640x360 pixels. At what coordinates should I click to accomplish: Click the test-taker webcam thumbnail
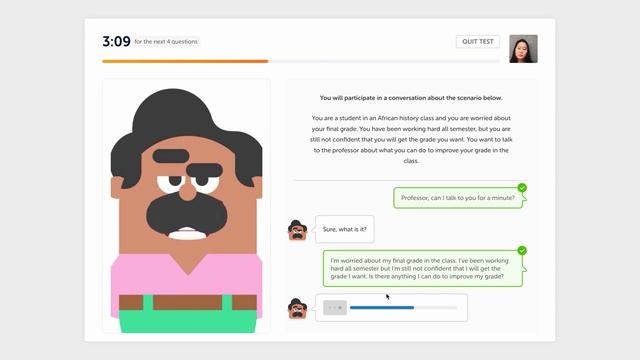pos(523,49)
